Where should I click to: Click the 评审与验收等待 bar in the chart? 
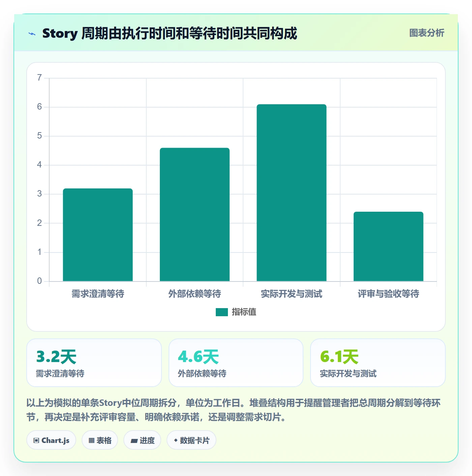click(388, 246)
